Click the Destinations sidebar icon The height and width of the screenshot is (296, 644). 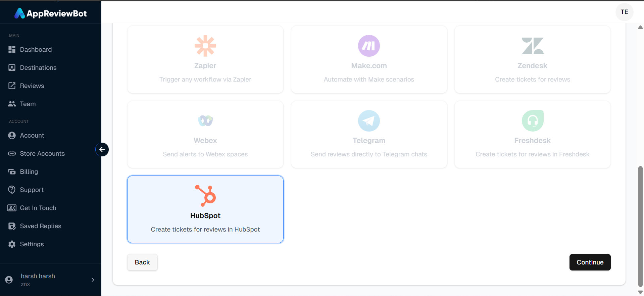click(x=12, y=67)
